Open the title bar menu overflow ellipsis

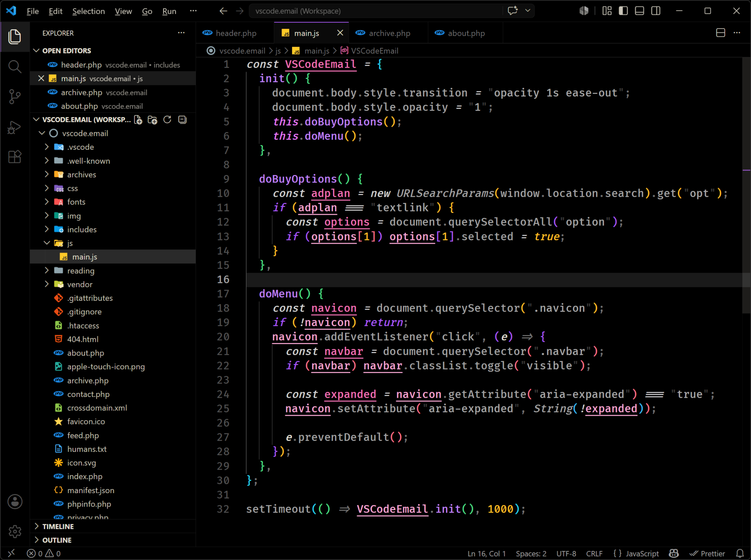coord(193,11)
